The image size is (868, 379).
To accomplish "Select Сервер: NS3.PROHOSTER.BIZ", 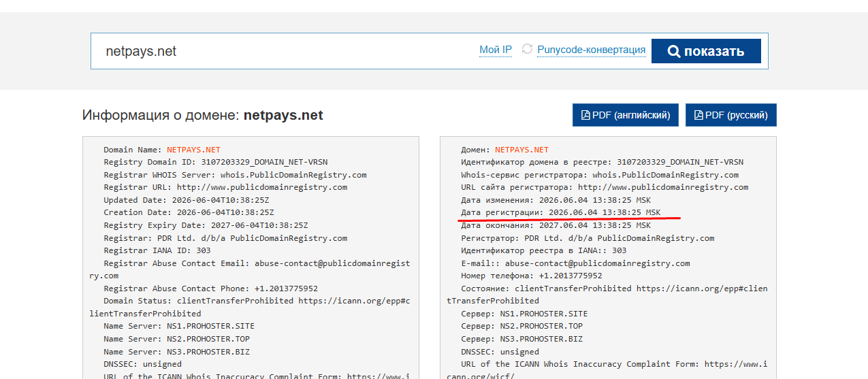I will 521,339.
